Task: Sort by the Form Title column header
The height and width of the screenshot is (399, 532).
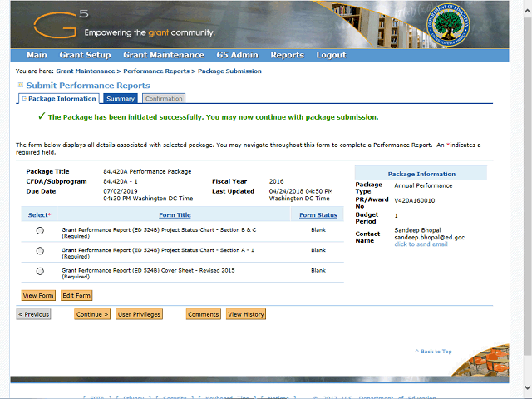Action: tap(175, 214)
